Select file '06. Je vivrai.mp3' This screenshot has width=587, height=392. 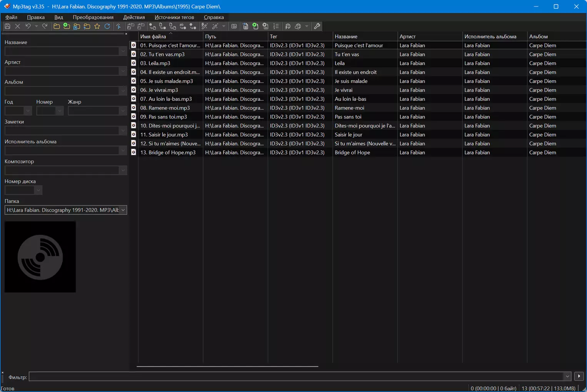pyautogui.click(x=159, y=90)
